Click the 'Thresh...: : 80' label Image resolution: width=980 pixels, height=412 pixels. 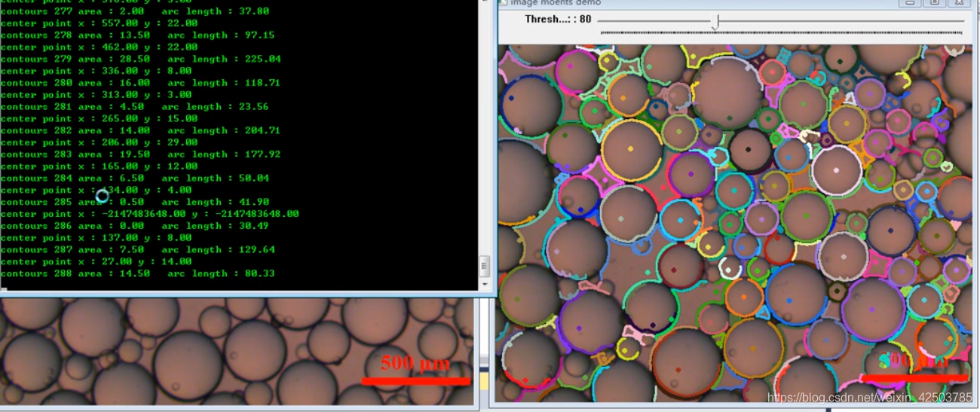tap(558, 20)
